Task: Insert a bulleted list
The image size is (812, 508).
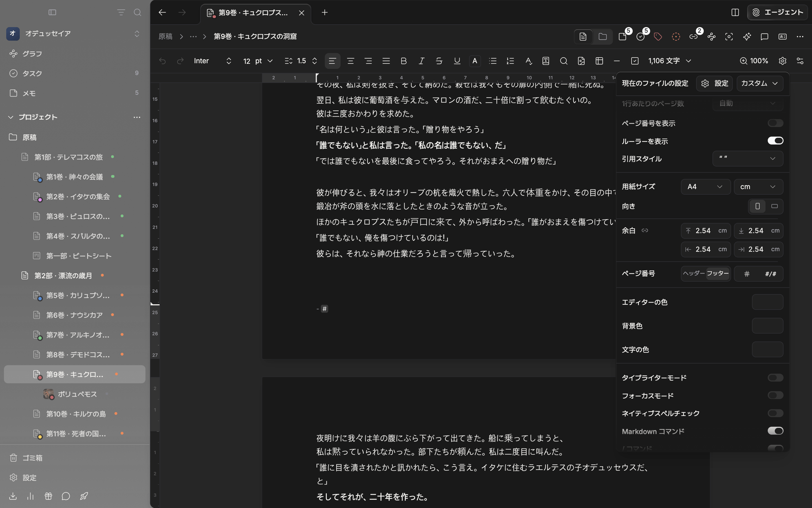Action: point(493,61)
